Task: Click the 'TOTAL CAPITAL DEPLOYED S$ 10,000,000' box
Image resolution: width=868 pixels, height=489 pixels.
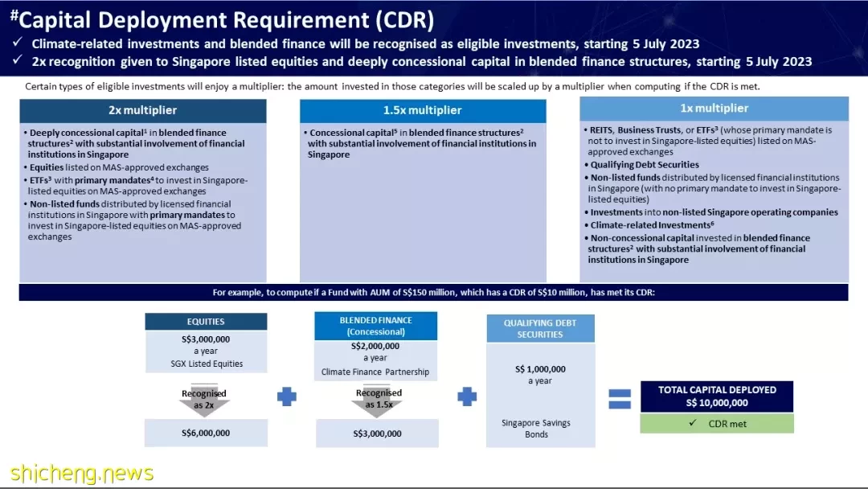Action: pos(717,397)
